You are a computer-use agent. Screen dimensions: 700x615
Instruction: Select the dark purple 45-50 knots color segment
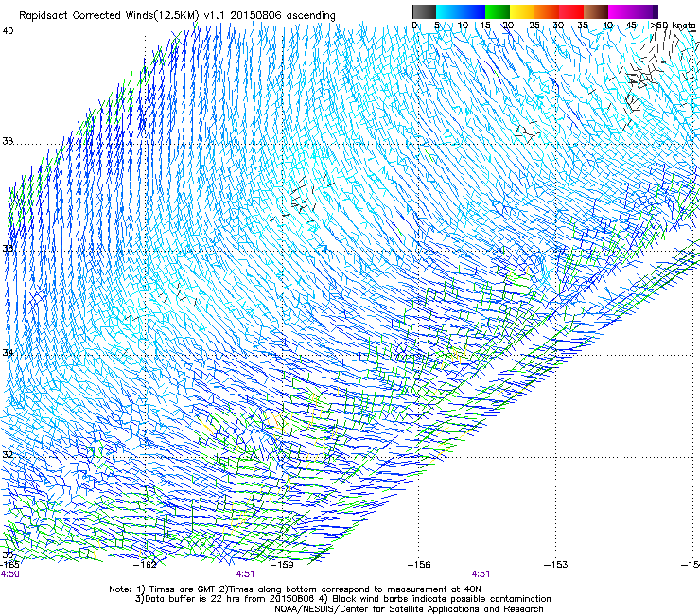(x=645, y=11)
